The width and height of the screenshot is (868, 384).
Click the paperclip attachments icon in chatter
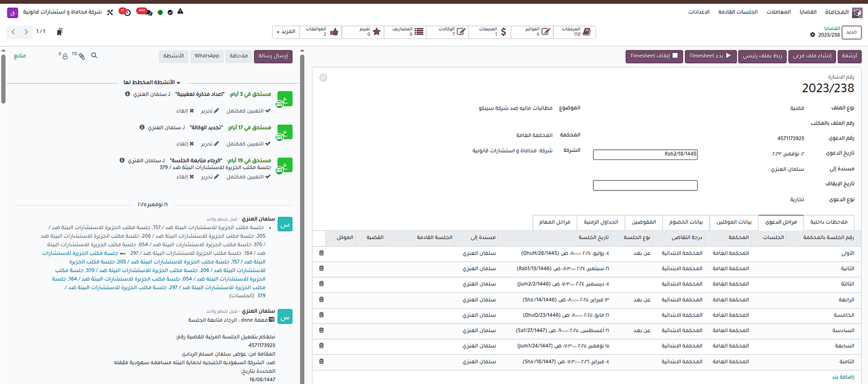coord(81,56)
